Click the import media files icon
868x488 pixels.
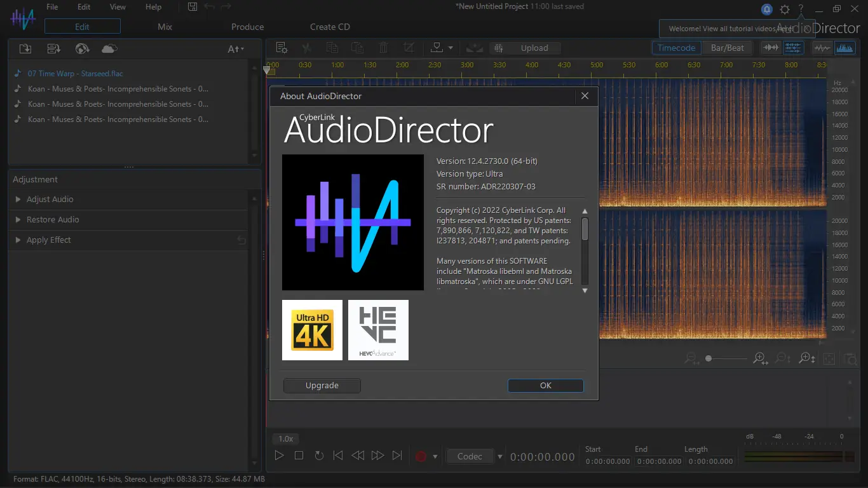[x=25, y=49]
